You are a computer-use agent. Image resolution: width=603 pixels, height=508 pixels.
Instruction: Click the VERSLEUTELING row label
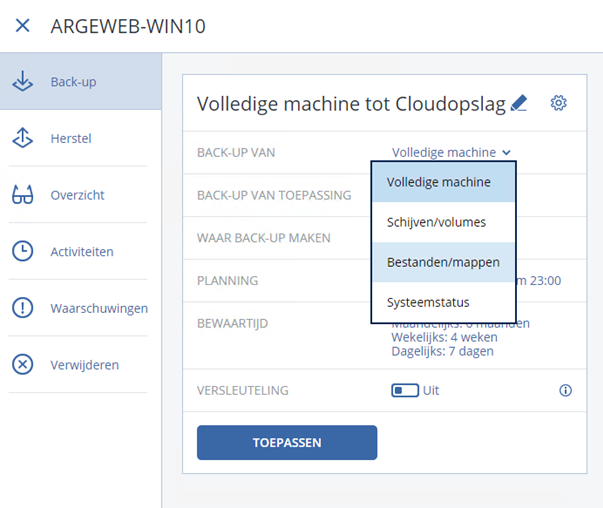243,390
